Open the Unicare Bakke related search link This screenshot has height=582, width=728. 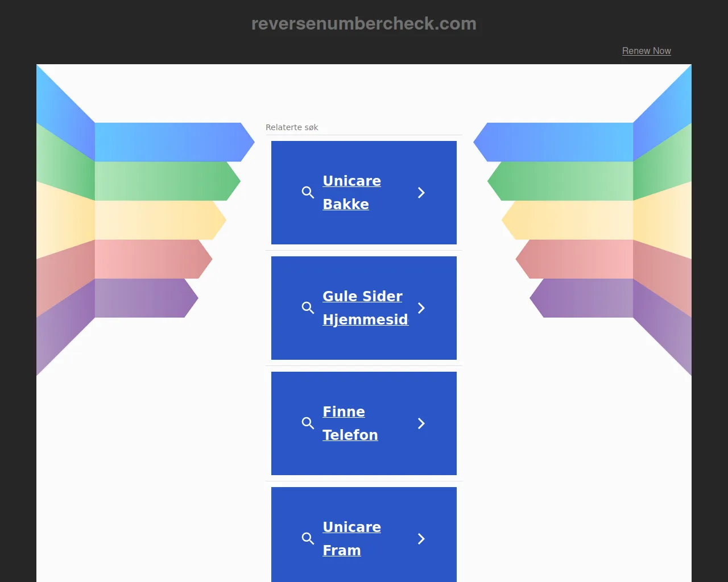[x=351, y=192]
